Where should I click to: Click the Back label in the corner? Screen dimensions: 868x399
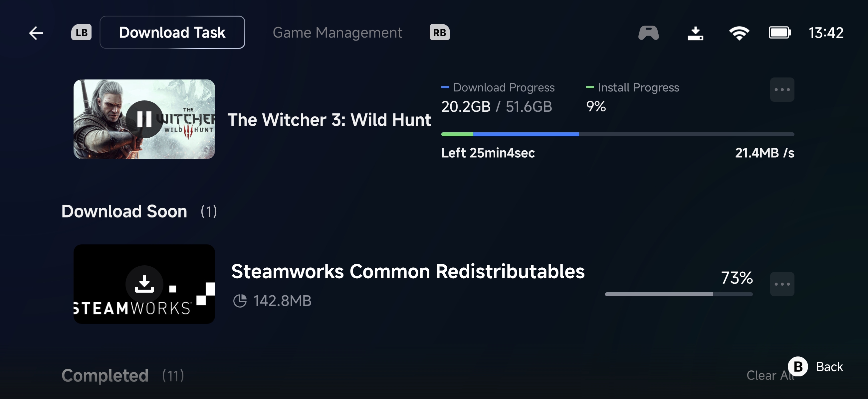tap(829, 366)
